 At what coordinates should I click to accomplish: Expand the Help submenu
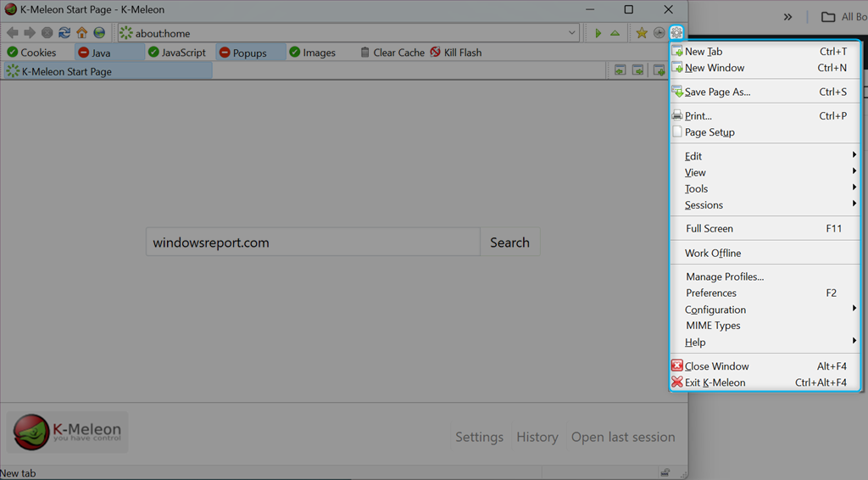(765, 342)
